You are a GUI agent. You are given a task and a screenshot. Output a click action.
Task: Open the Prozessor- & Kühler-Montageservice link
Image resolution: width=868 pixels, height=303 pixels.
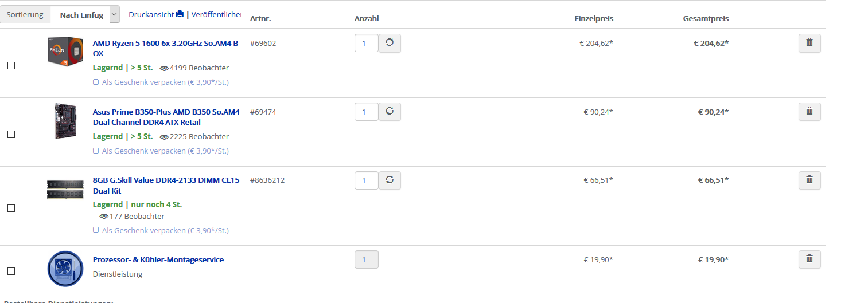pyautogui.click(x=158, y=259)
